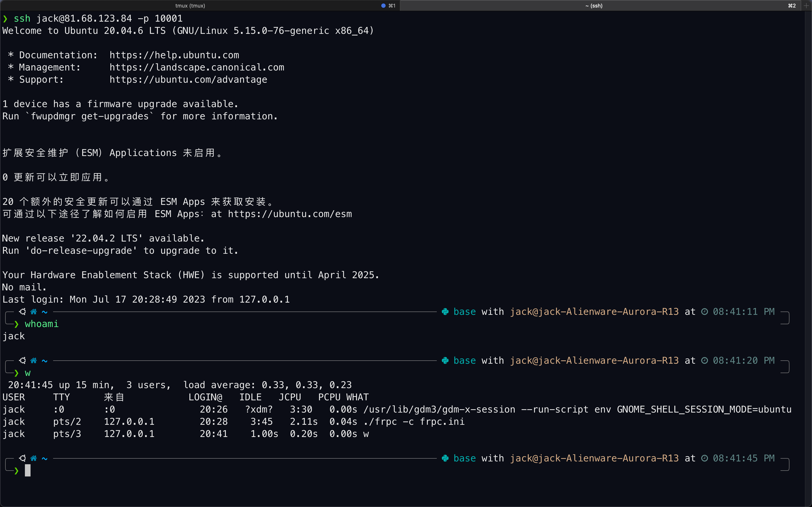Click the home icon in the 08:41:45 prompt
Viewport: 812px width, 507px height.
tap(34, 458)
